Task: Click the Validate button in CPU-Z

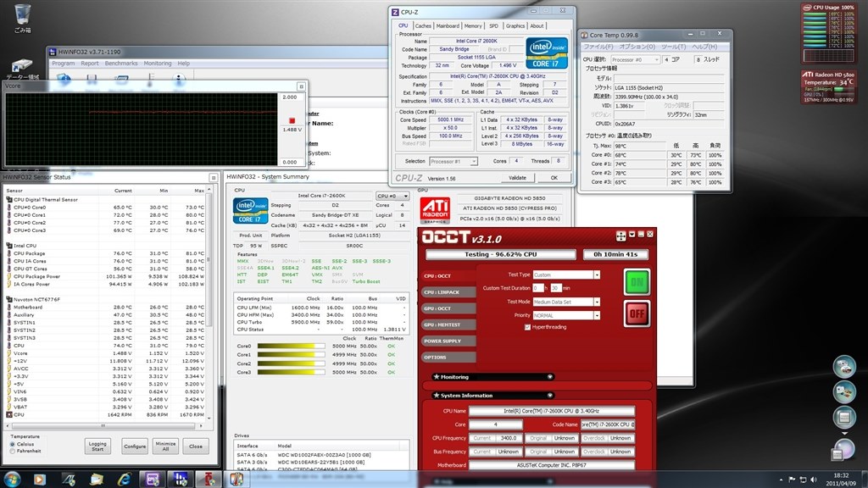Action: click(x=517, y=178)
